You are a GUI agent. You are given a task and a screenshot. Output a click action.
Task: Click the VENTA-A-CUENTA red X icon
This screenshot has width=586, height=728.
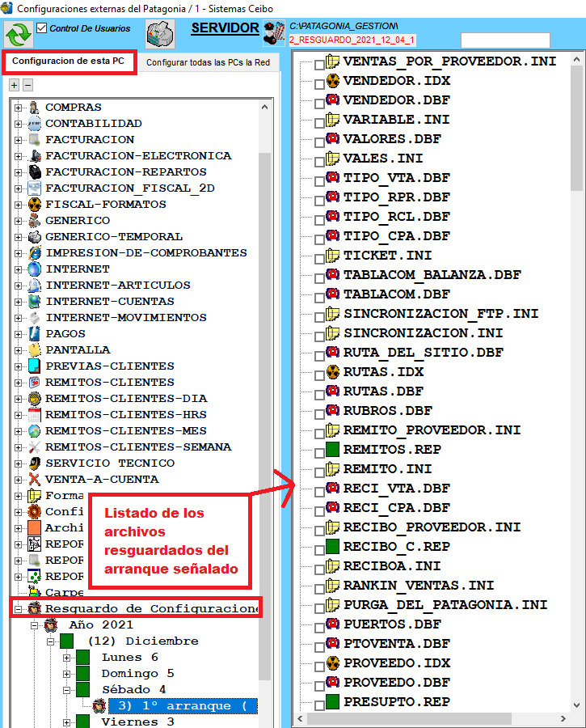pos(34,480)
